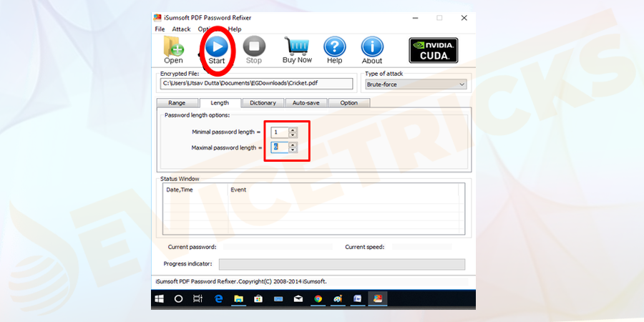Close the PDF Password Refixer window
The height and width of the screenshot is (322, 644).
[464, 18]
